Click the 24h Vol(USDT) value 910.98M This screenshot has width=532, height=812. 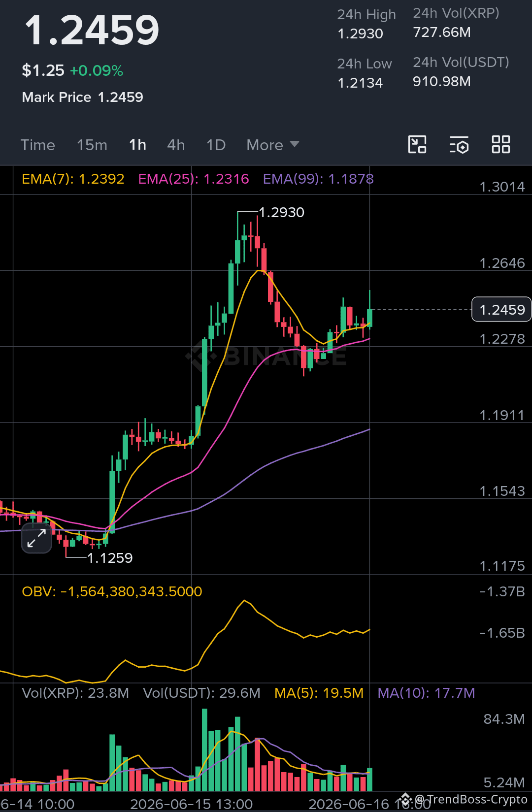tap(442, 81)
